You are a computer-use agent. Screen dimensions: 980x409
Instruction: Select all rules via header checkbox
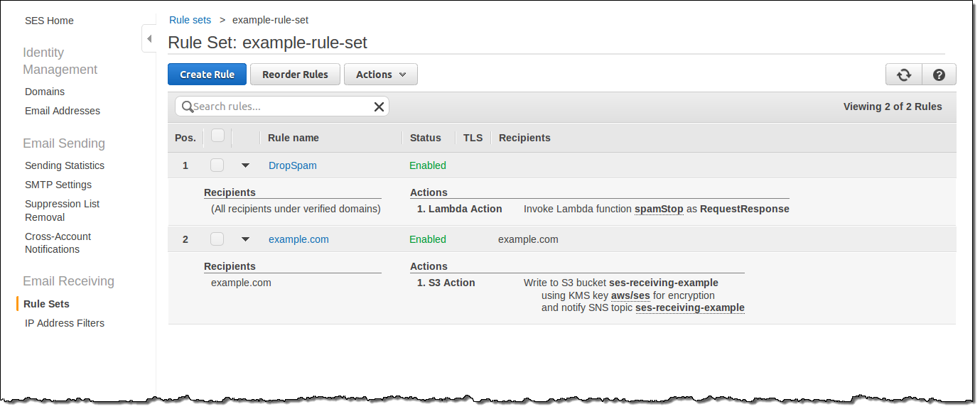pos(217,137)
